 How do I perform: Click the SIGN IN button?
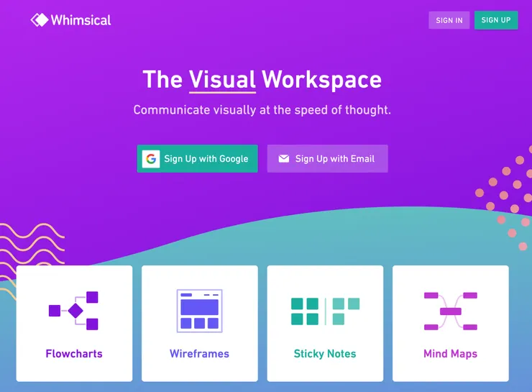coord(449,20)
